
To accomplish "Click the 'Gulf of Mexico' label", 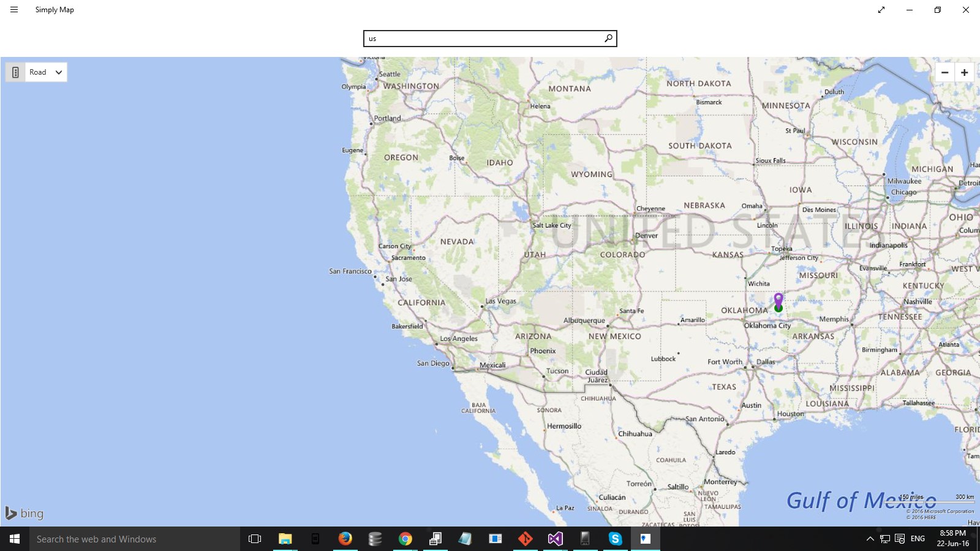I will (x=861, y=501).
